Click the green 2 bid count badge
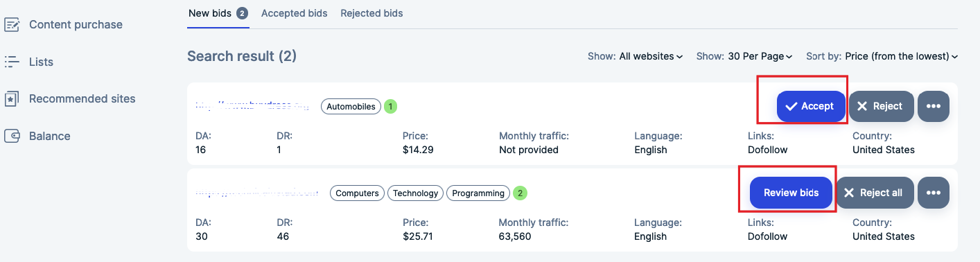Image resolution: width=980 pixels, height=262 pixels. [x=520, y=193]
